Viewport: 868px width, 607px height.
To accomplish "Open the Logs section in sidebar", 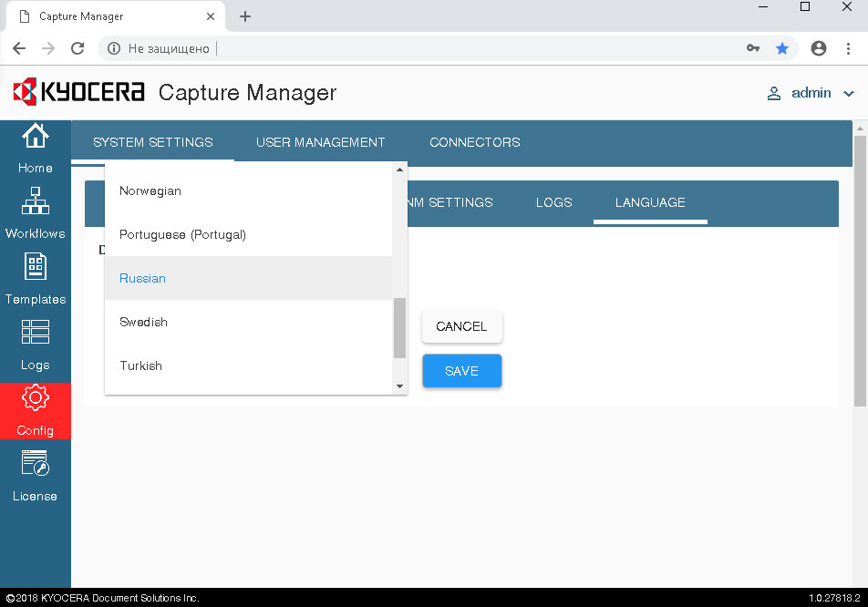I will pyautogui.click(x=36, y=345).
